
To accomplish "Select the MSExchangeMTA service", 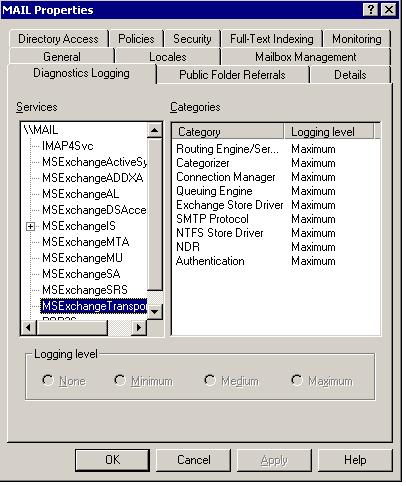I will (86, 242).
